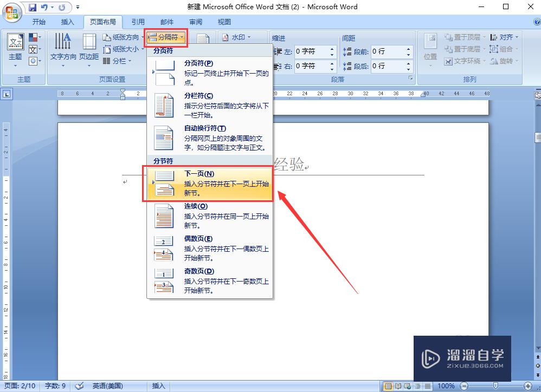Image resolution: width=541 pixels, height=392 pixels.
Task: Click 插入 mode indicator in status bar
Action: pyautogui.click(x=158, y=386)
